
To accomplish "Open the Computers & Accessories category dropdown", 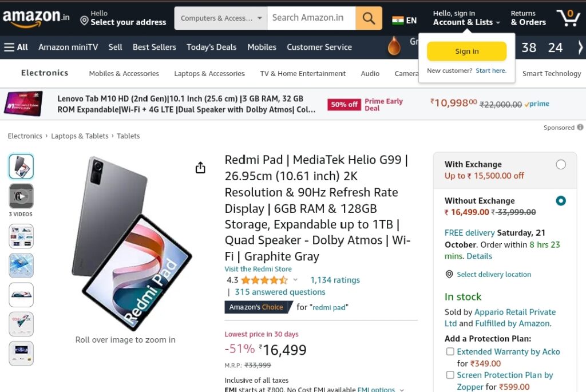I will point(221,18).
